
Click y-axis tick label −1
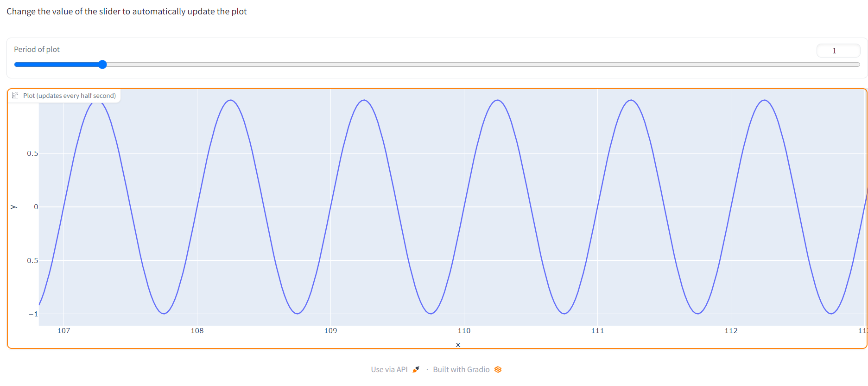coord(33,314)
